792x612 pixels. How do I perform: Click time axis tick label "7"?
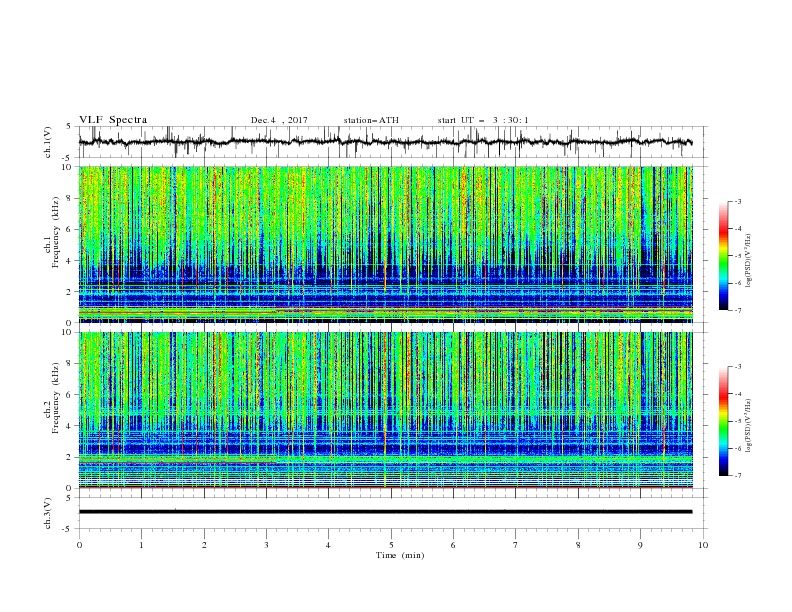tap(516, 545)
